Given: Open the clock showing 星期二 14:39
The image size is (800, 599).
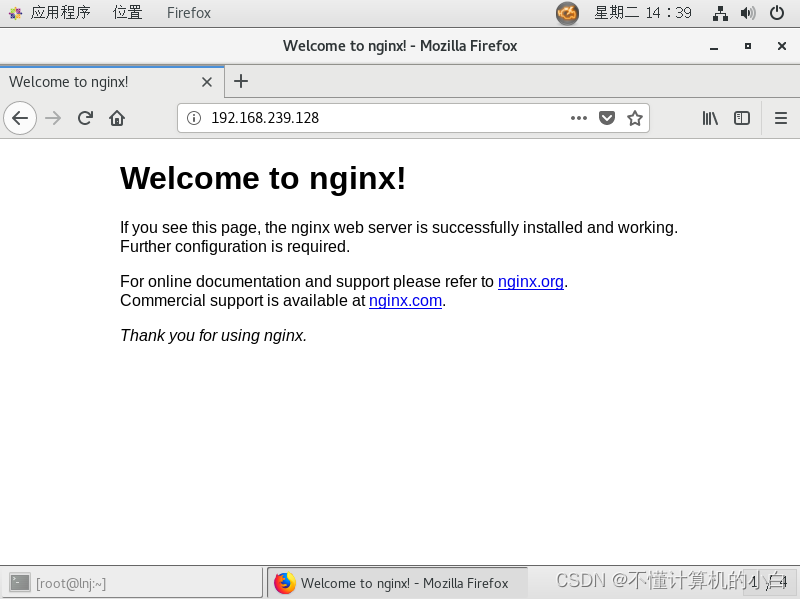Looking at the screenshot, I should coord(642,12).
